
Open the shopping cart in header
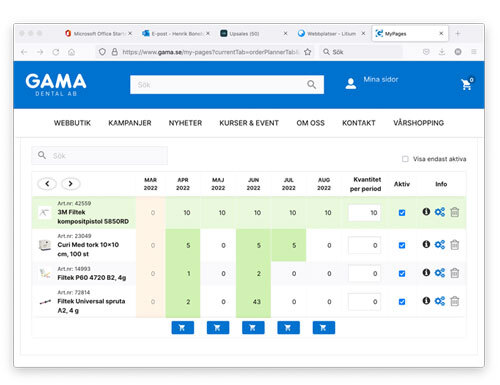pyautogui.click(x=467, y=84)
